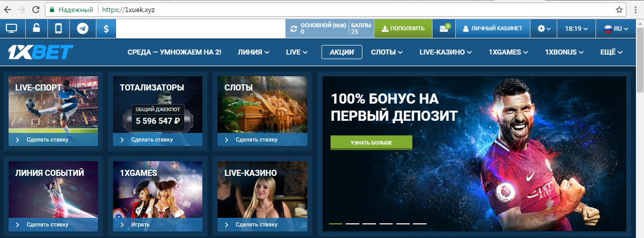This screenshot has width=644, height=238.
Task: Open the 18:19 time dropdown
Action: point(576,29)
